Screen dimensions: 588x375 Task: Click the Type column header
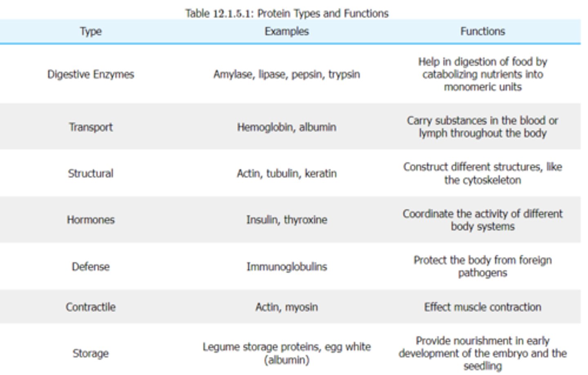tap(91, 31)
